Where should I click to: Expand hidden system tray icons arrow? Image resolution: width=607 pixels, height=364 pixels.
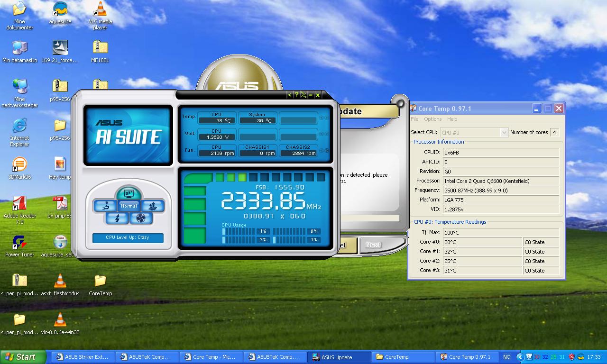(x=520, y=357)
